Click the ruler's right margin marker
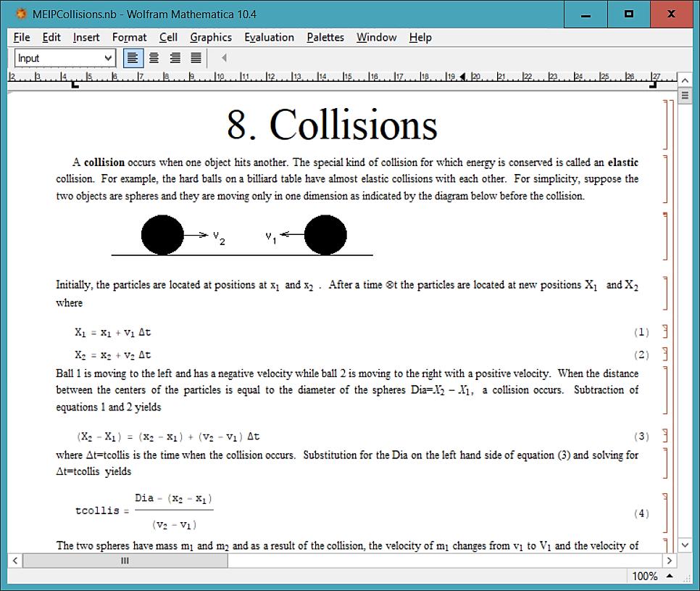 pos(653,84)
